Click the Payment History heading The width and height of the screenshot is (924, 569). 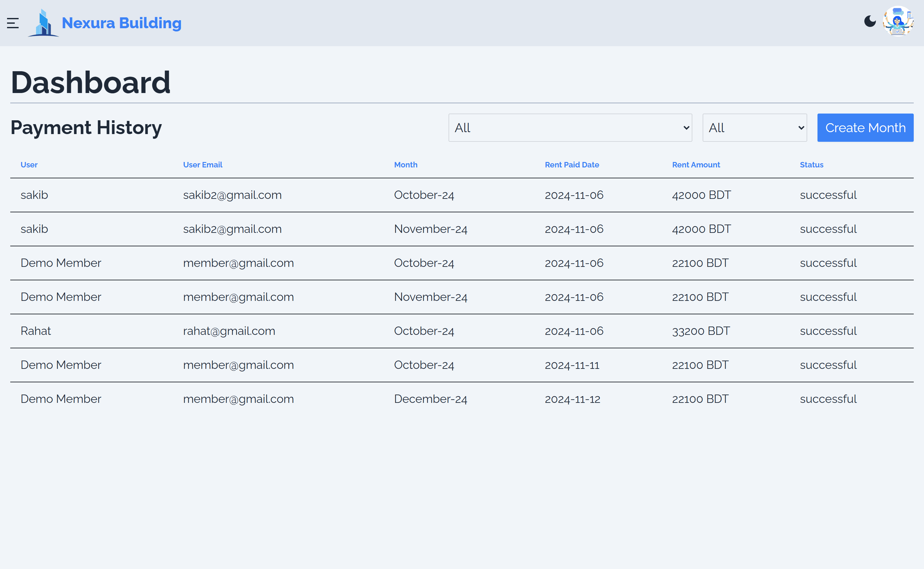[86, 128]
